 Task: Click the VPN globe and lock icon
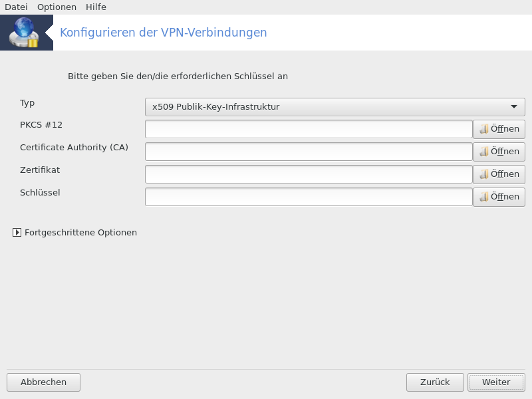(24, 33)
